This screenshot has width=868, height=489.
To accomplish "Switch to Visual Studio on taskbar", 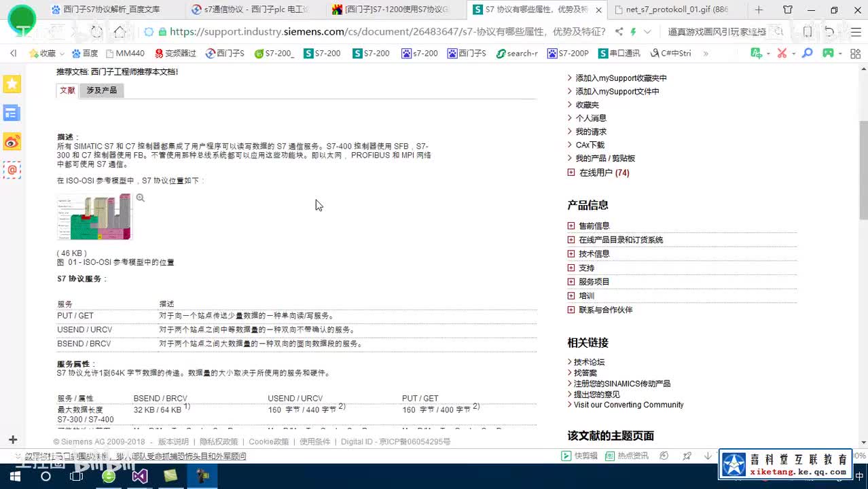I will coord(140,476).
